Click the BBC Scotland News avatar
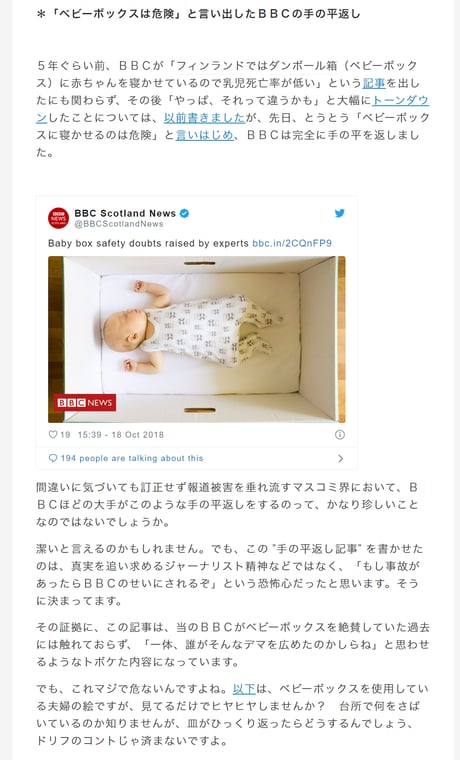460x760 pixels. [x=58, y=218]
